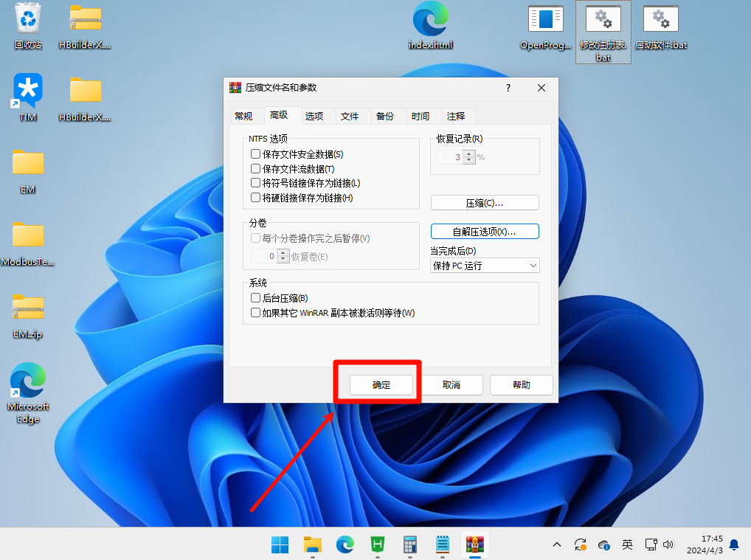Screen dimensions: 751x560
Task: Open the Calculator taskbar icon
Action: [410, 545]
